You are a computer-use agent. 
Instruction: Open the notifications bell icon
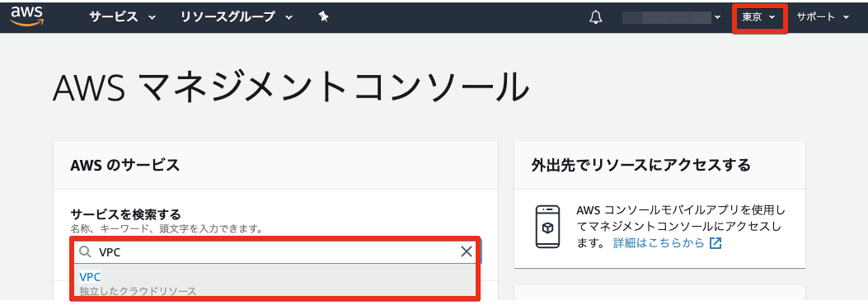[x=596, y=17]
